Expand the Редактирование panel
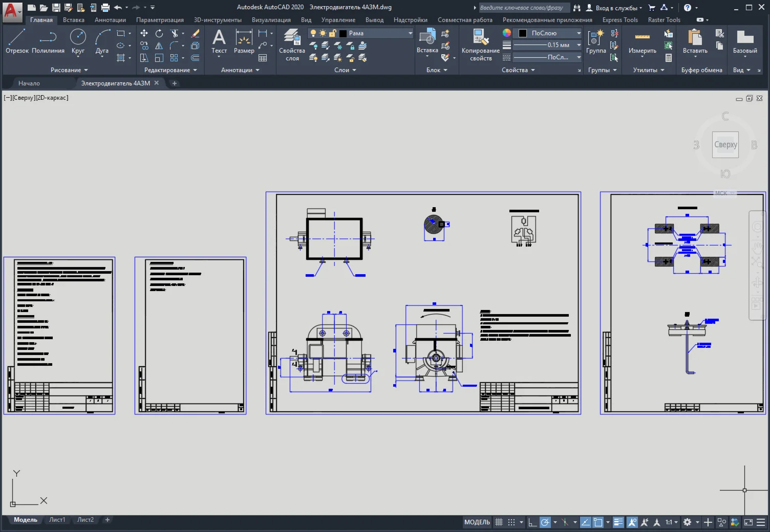This screenshot has width=770, height=532. [x=170, y=70]
